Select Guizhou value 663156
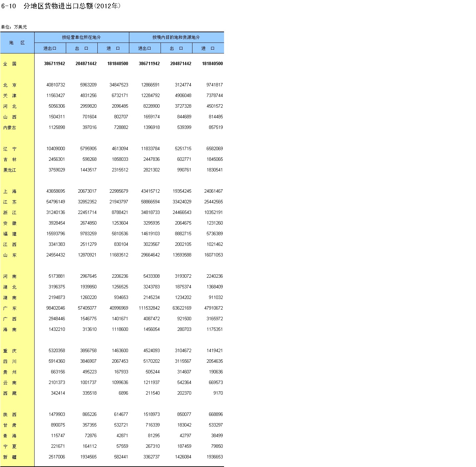476x467 pixels. tap(58, 372)
